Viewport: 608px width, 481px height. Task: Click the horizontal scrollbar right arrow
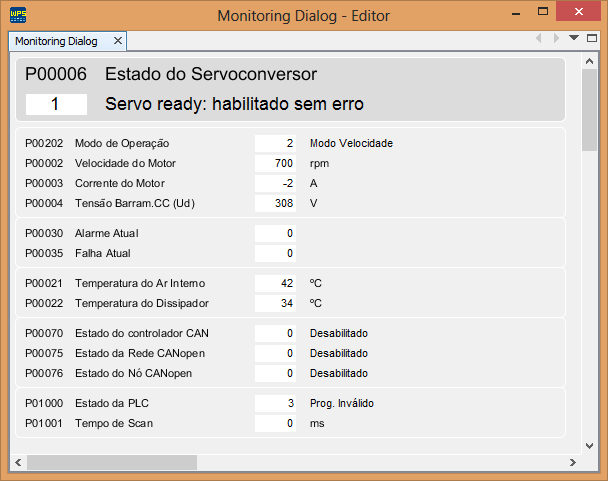click(x=573, y=462)
